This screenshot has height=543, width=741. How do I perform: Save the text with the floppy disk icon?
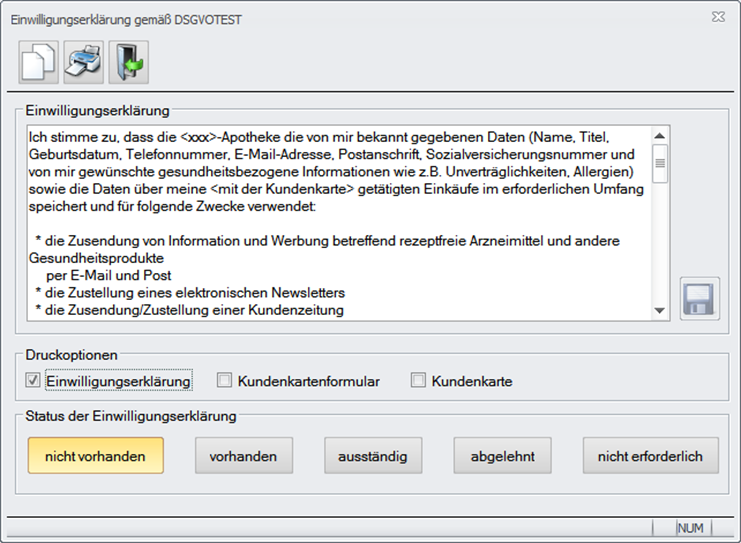[x=699, y=299]
